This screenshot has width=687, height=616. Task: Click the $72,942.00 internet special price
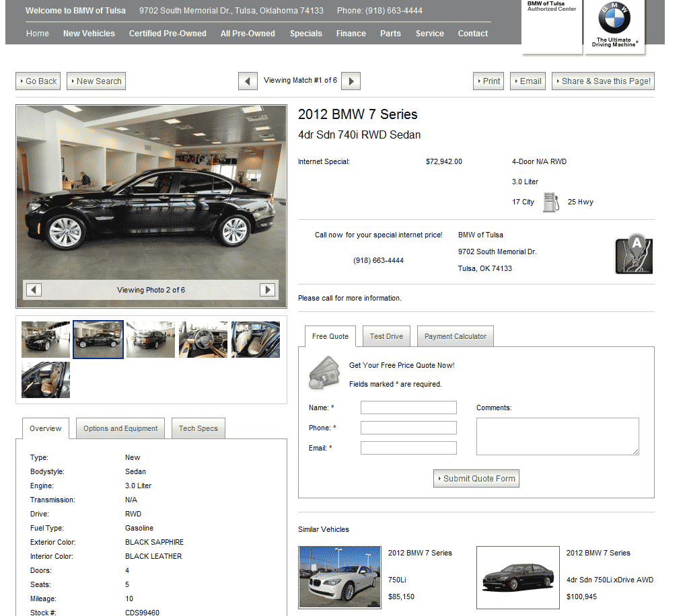[444, 161]
